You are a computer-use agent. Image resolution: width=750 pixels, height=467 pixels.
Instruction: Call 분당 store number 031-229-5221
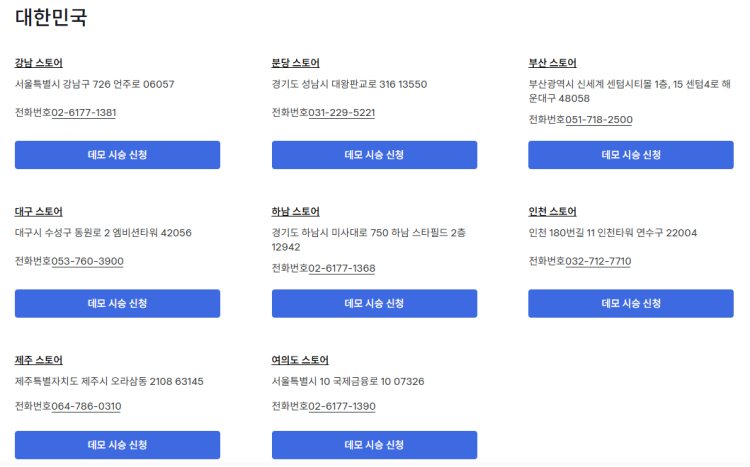[342, 113]
